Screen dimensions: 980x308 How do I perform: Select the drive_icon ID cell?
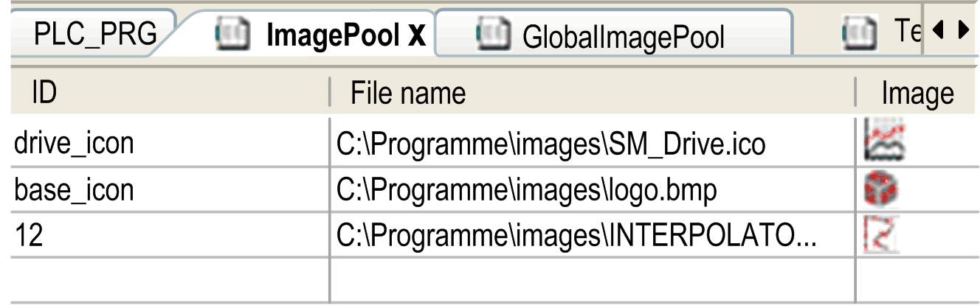coord(74,143)
